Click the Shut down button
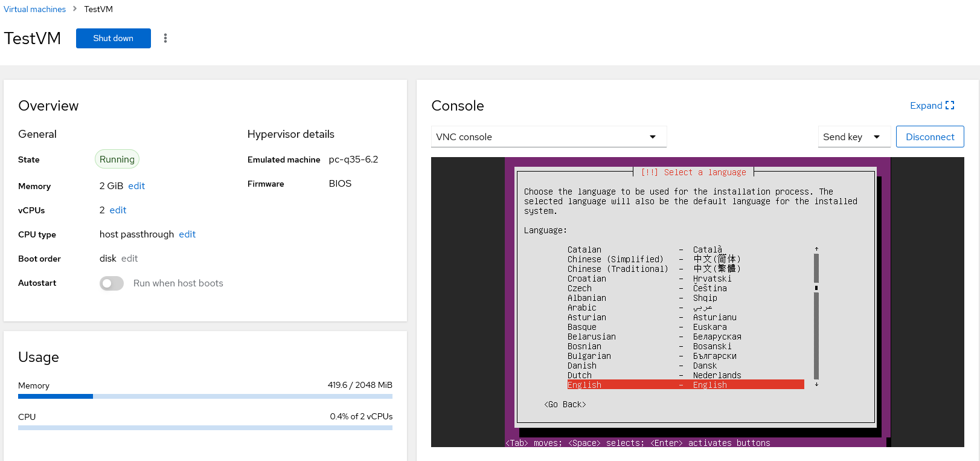The height and width of the screenshot is (461, 980). click(114, 38)
